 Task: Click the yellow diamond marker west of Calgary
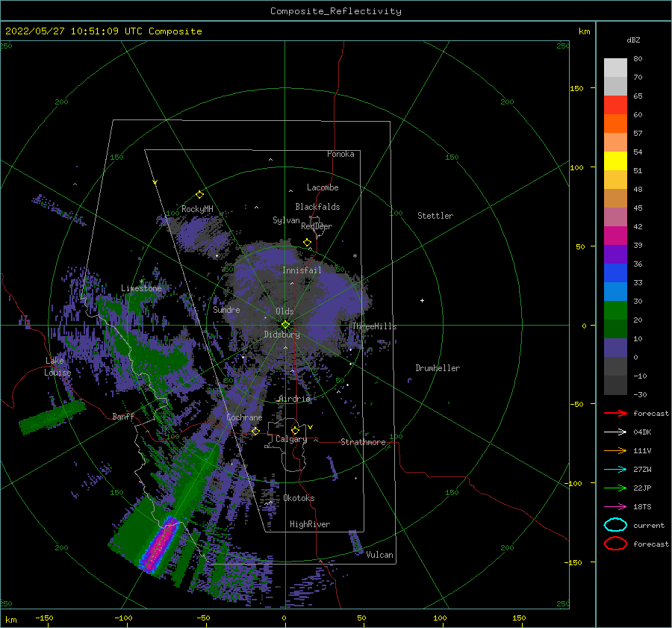(x=256, y=431)
